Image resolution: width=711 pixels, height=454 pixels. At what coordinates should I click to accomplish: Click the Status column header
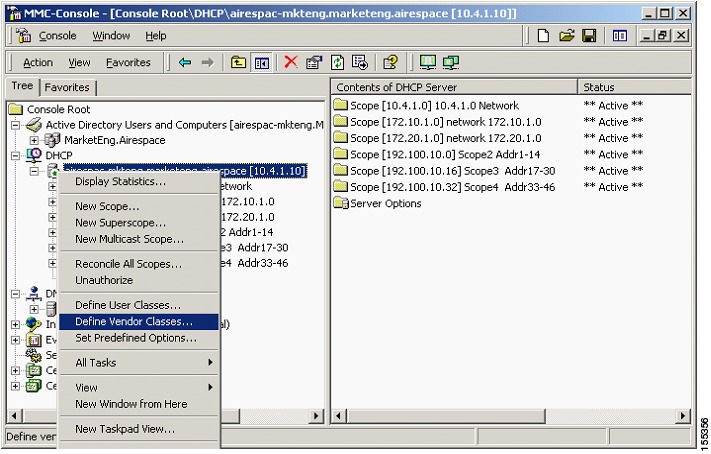click(634, 87)
